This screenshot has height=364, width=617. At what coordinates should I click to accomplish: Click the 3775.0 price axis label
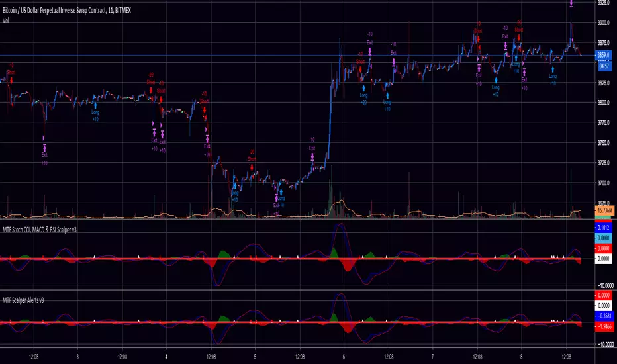pos(603,123)
